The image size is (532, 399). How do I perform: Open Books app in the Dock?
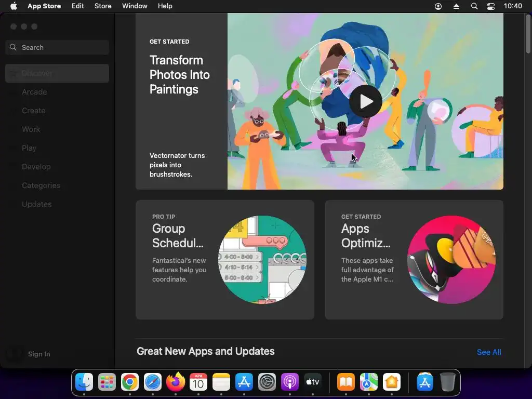pos(345,382)
